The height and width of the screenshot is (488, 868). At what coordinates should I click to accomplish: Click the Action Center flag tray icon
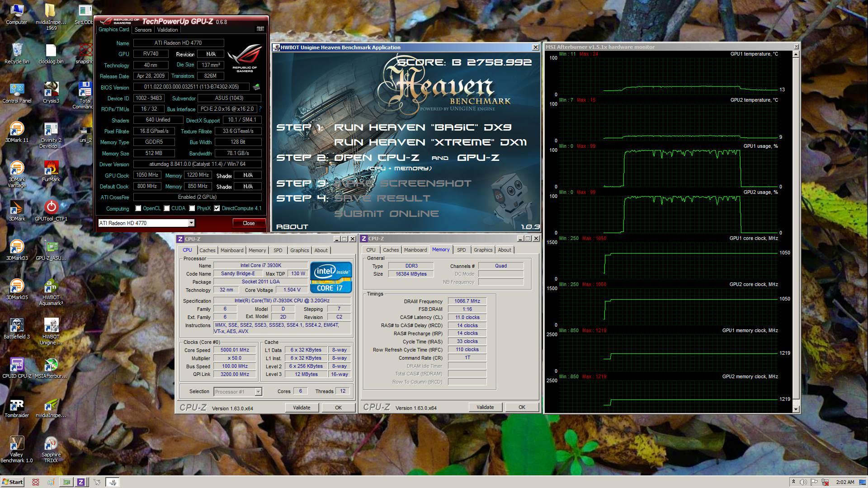point(815,482)
